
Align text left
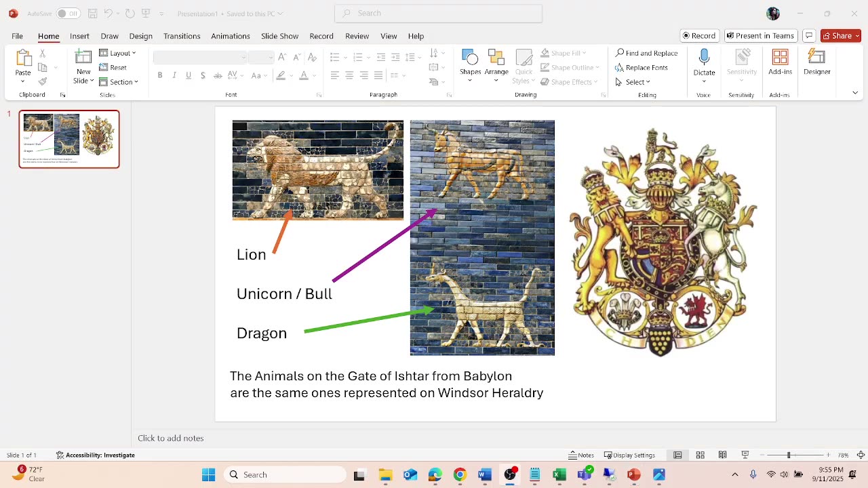coord(335,75)
